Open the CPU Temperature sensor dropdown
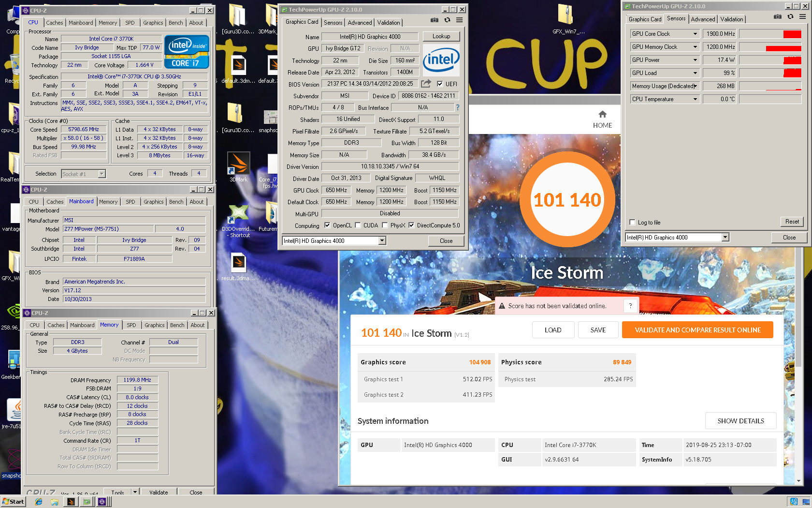 [x=695, y=99]
